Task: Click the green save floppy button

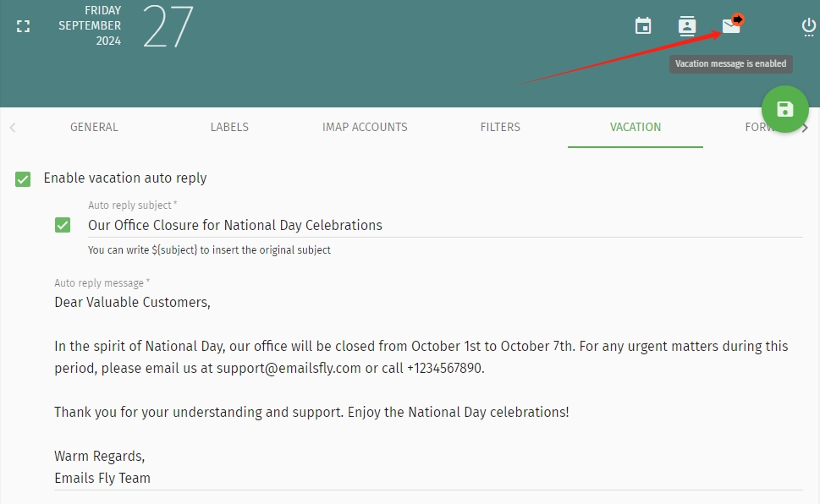Action: 785,109
